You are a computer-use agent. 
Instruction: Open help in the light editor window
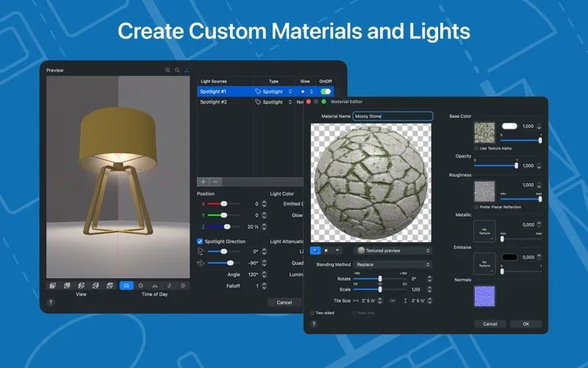[51, 302]
